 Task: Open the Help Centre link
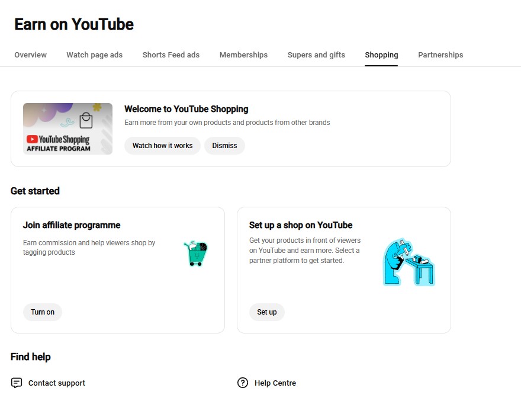(x=275, y=383)
